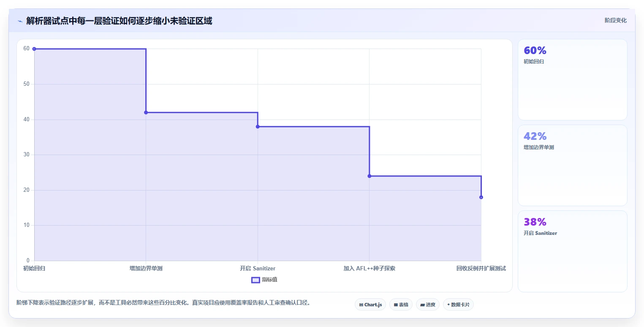644x327 pixels.
Task: Select the 数据卡片 chip
Action: click(458, 305)
